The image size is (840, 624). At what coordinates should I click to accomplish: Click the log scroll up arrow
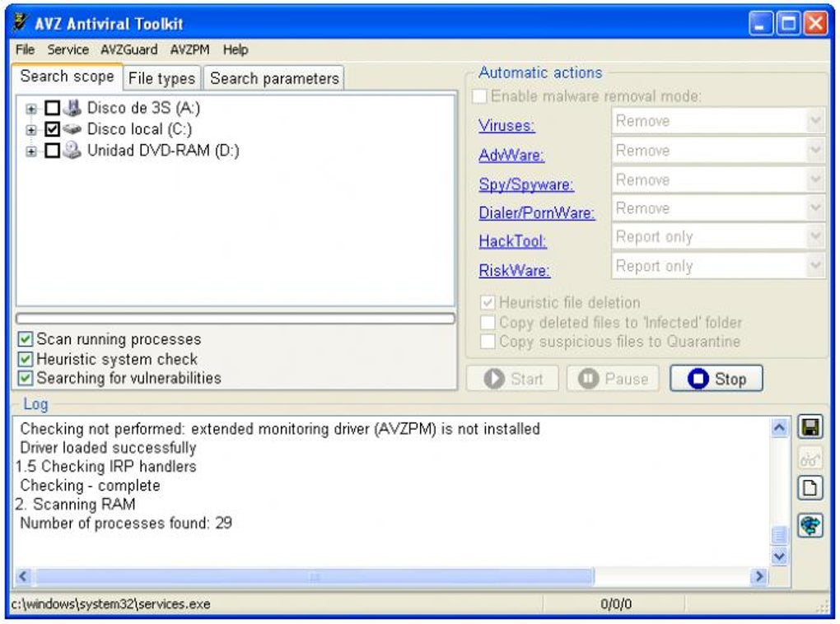(x=779, y=427)
